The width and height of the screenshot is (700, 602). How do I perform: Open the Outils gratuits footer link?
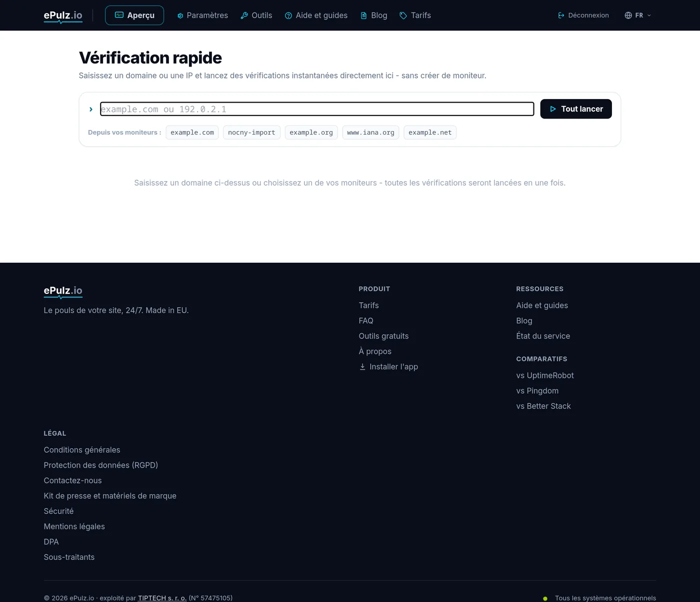(383, 336)
